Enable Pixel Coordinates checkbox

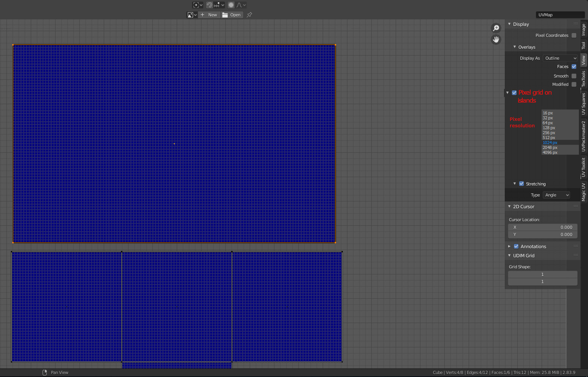tap(574, 35)
